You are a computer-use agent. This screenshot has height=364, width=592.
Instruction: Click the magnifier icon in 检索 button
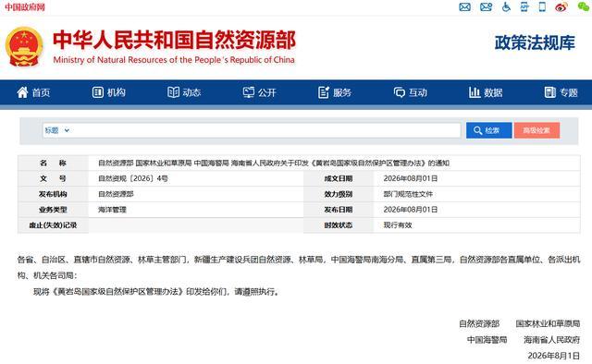point(477,130)
